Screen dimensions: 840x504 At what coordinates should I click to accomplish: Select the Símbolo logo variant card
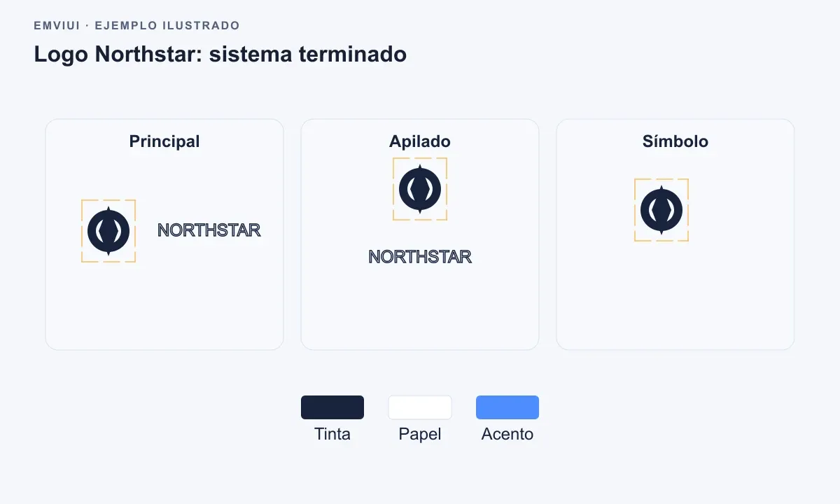[x=675, y=234]
